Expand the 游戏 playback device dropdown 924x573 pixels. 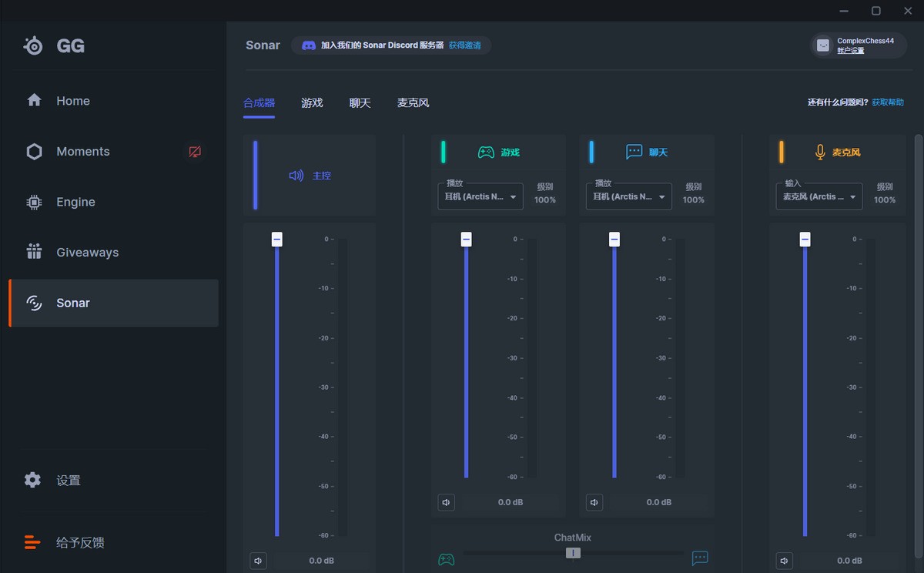click(x=480, y=196)
